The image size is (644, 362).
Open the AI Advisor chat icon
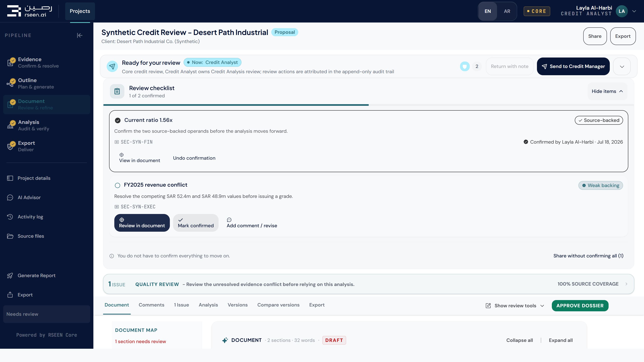pos(10,197)
